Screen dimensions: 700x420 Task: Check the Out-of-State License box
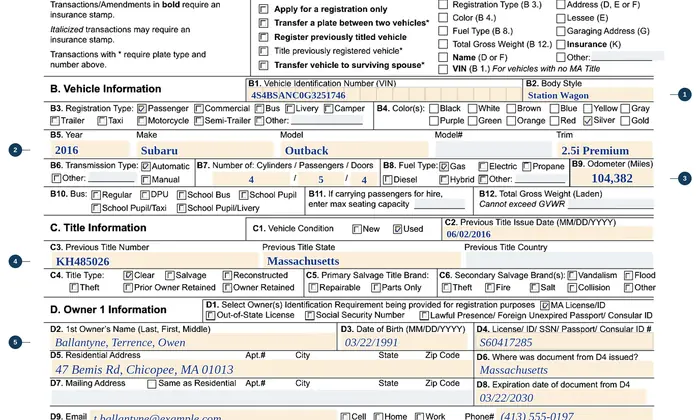(x=211, y=316)
